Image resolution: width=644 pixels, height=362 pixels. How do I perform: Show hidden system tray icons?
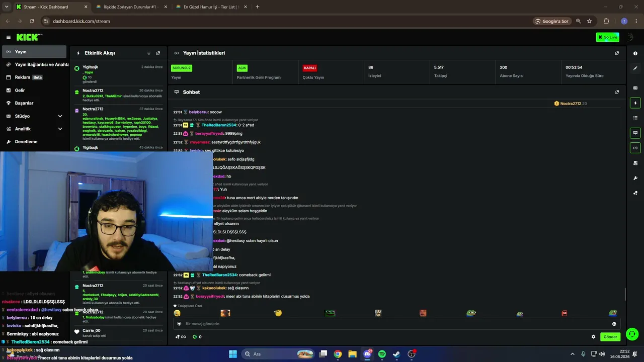pyautogui.click(x=572, y=354)
